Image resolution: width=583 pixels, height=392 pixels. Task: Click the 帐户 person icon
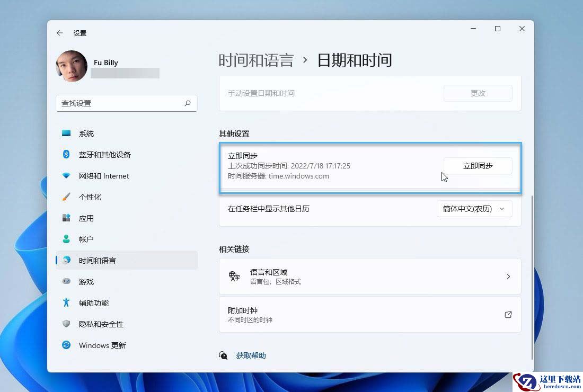(x=66, y=239)
